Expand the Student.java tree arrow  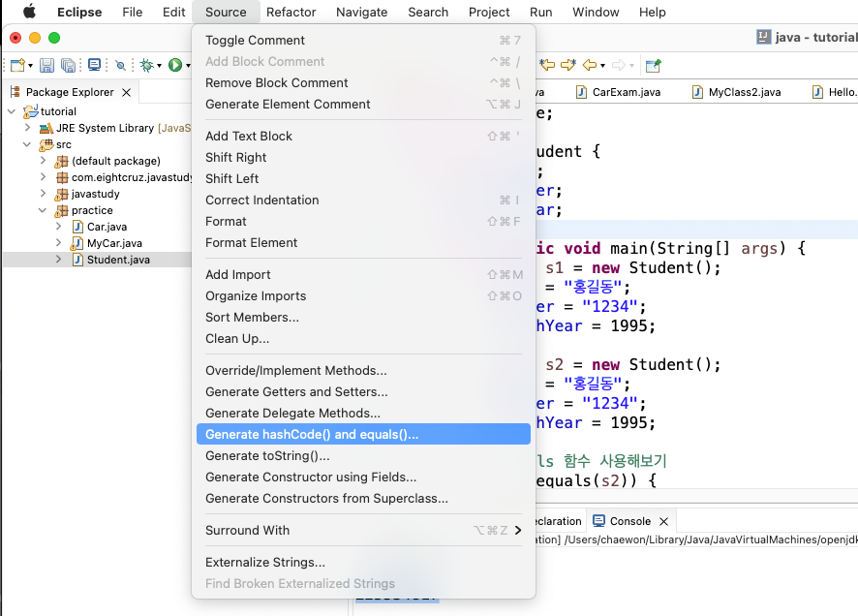(58, 260)
